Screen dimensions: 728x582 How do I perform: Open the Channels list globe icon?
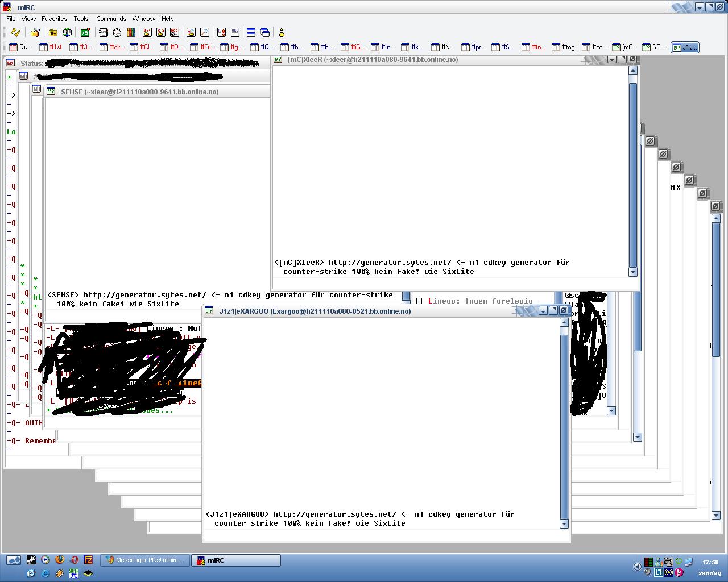coord(67,32)
